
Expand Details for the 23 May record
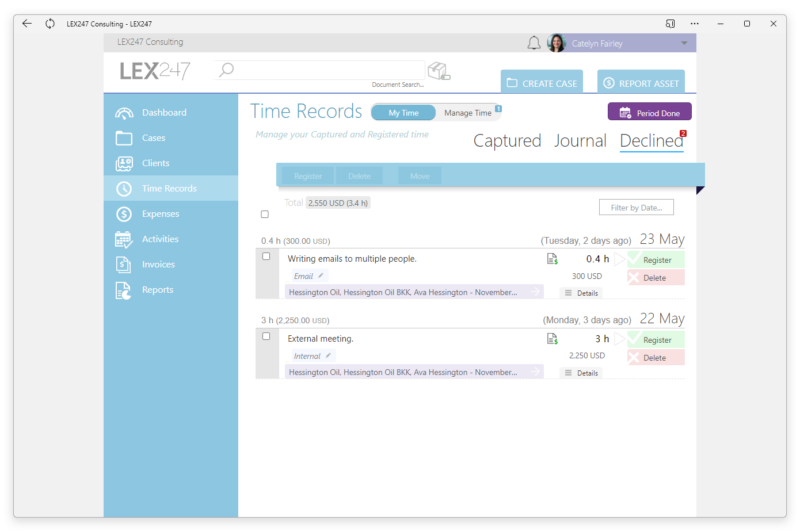click(x=581, y=293)
